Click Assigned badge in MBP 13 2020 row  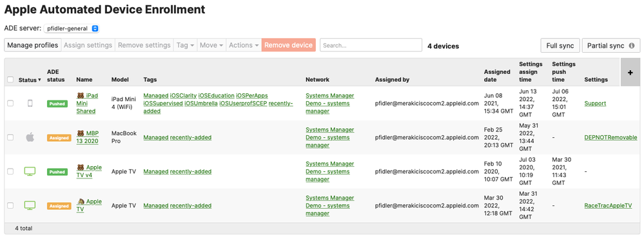tap(59, 138)
